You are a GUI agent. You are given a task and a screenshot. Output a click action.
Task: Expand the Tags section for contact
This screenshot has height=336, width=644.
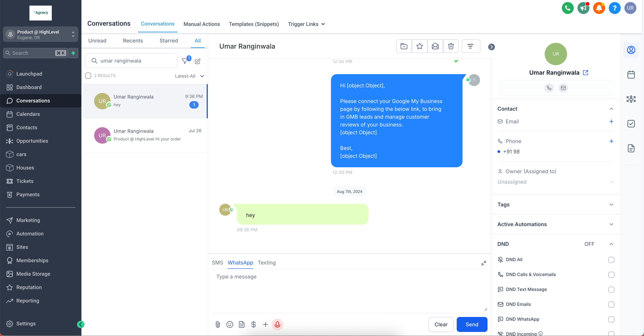click(x=611, y=204)
